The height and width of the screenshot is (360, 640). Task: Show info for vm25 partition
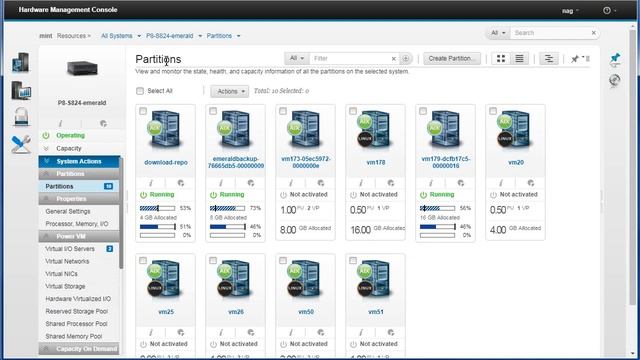coord(151,332)
